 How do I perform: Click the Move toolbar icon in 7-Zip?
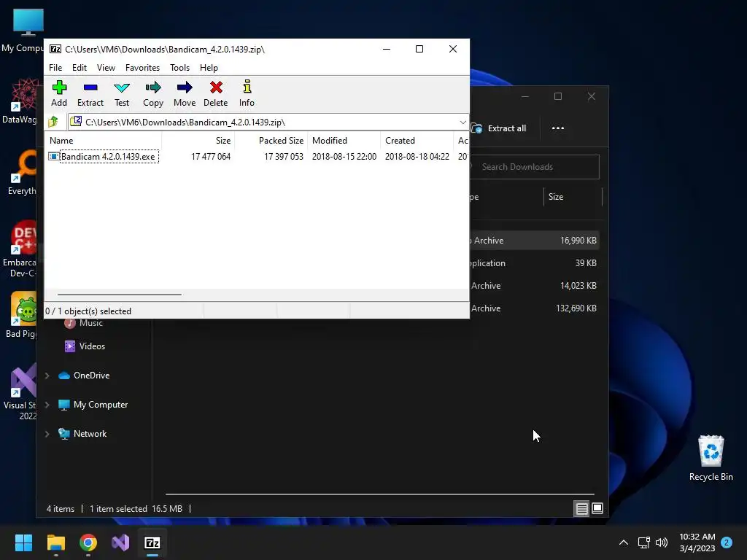point(185,94)
